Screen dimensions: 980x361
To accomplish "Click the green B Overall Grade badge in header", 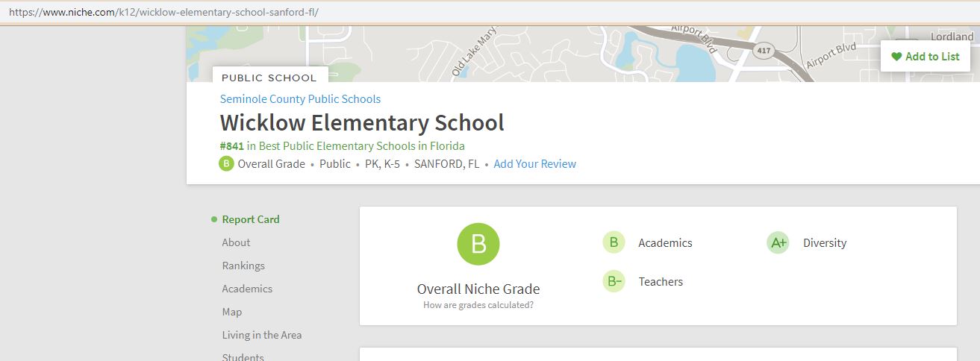I will [226, 164].
